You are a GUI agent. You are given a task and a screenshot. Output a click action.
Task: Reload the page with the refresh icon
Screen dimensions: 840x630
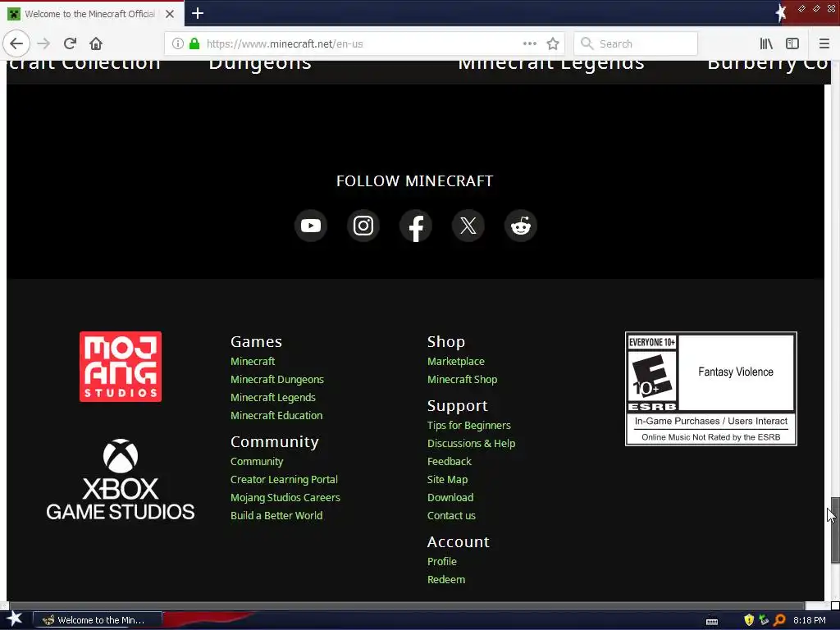tap(70, 43)
